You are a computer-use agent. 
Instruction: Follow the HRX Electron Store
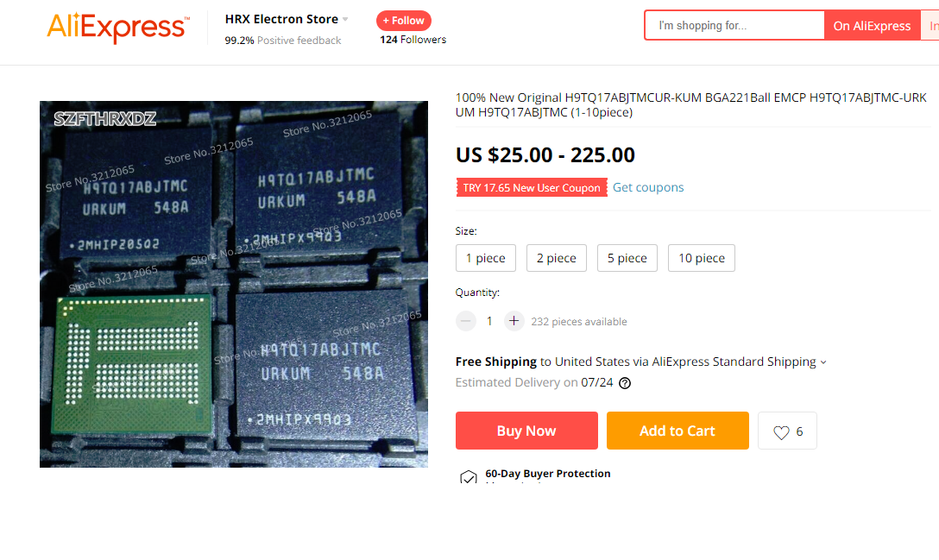click(404, 21)
